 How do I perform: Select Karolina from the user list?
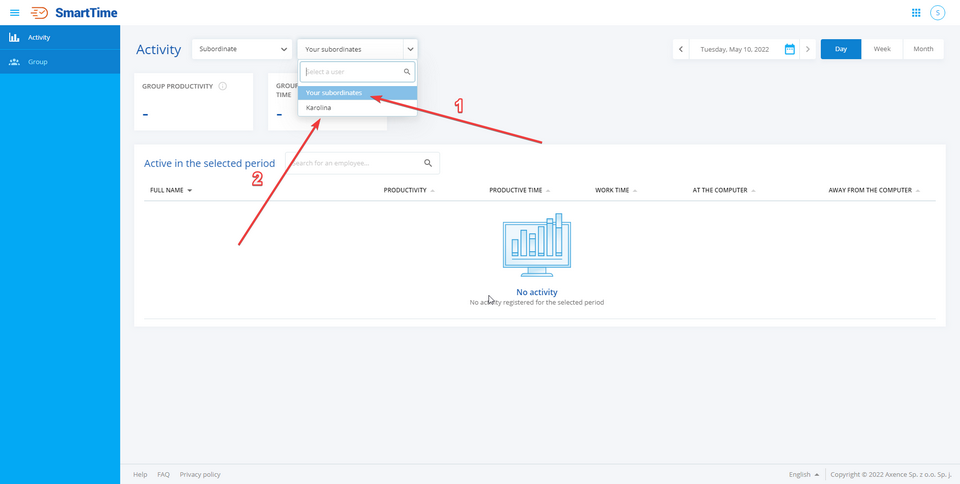click(319, 107)
